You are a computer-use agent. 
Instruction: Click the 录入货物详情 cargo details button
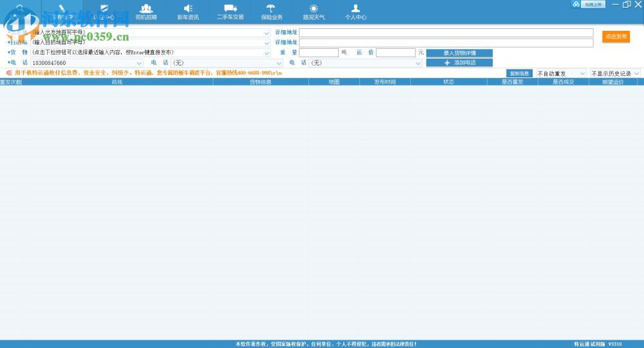[x=459, y=53]
